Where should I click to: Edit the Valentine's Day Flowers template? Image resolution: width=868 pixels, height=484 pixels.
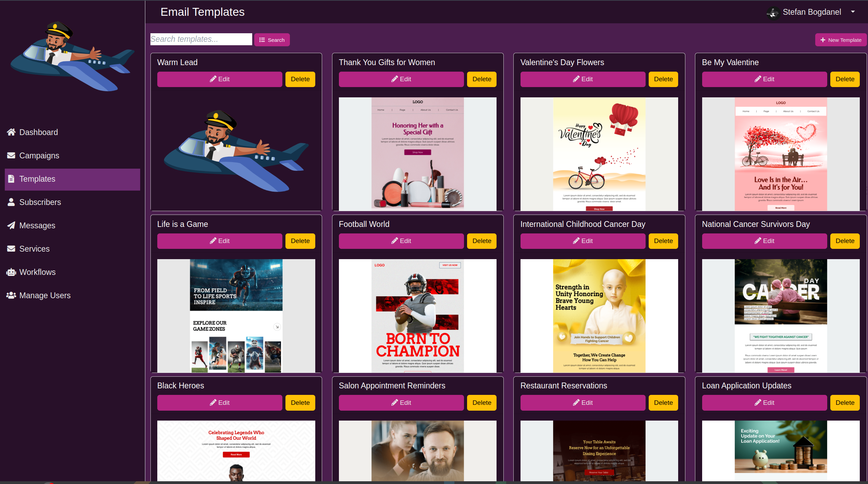tap(583, 79)
